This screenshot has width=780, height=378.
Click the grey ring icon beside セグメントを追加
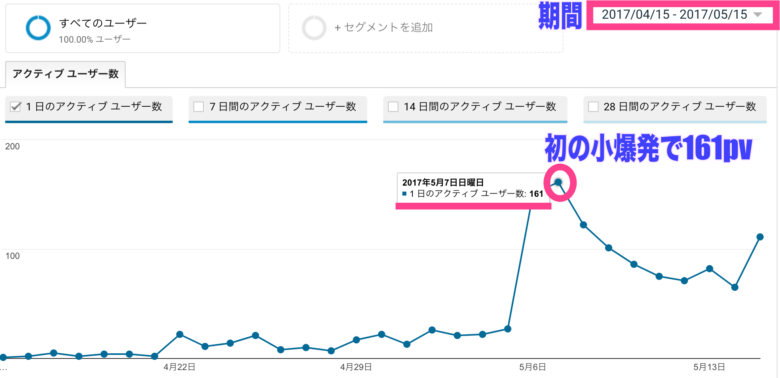pyautogui.click(x=314, y=28)
